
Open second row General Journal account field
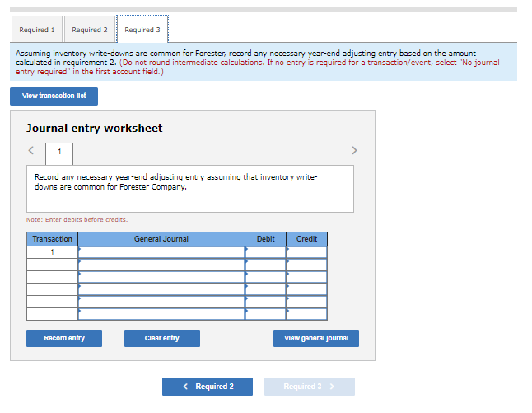tap(161, 265)
